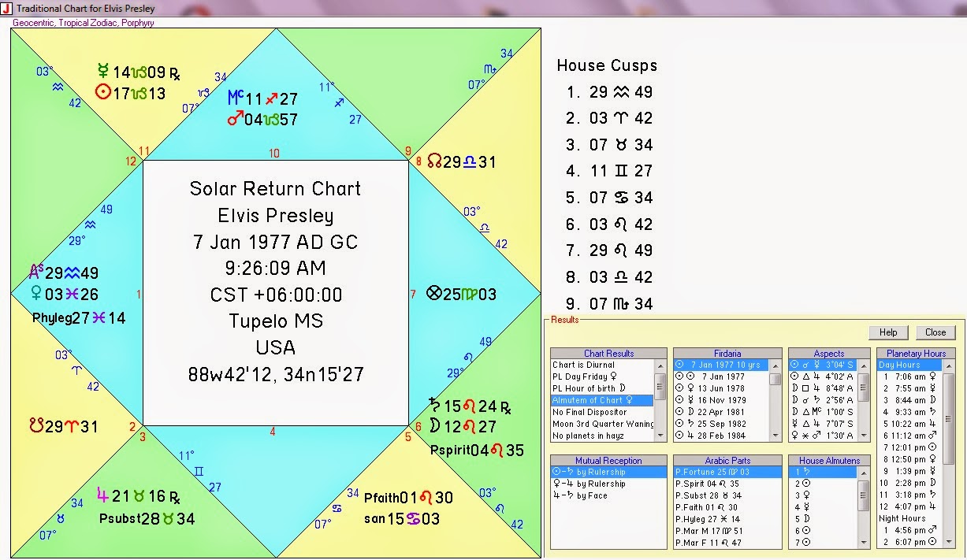Click the Planetary Hours scroll-down arrow
Image resolution: width=967 pixels, height=560 pixels.
(x=948, y=541)
